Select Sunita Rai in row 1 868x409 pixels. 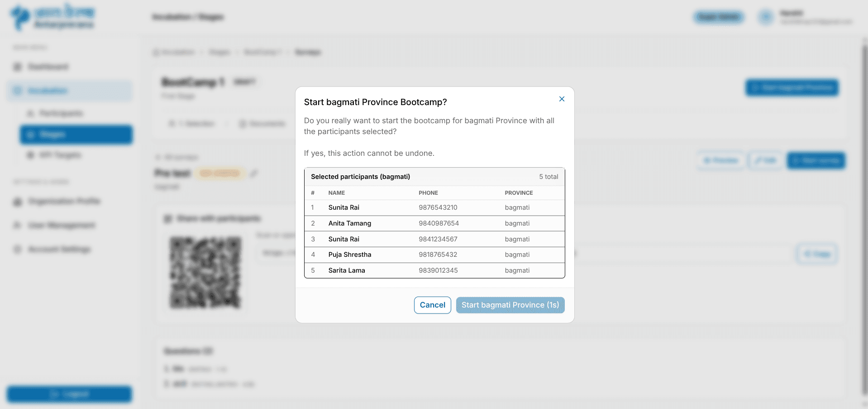(x=344, y=207)
